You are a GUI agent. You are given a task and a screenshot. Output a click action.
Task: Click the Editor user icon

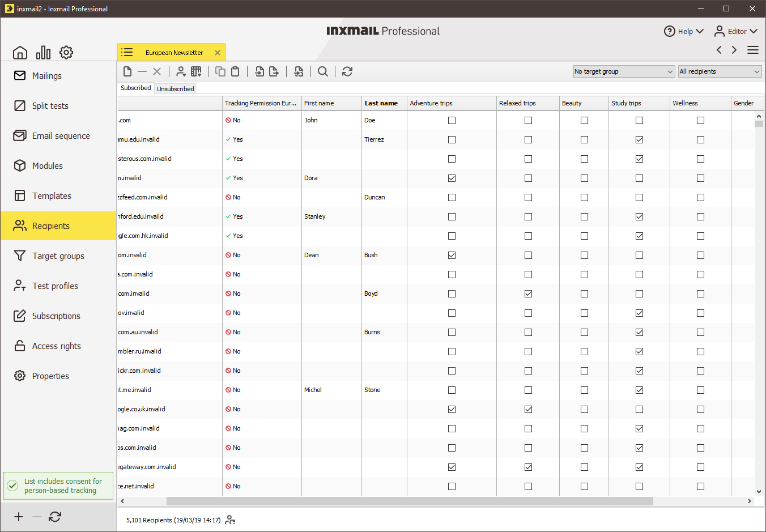720,31
